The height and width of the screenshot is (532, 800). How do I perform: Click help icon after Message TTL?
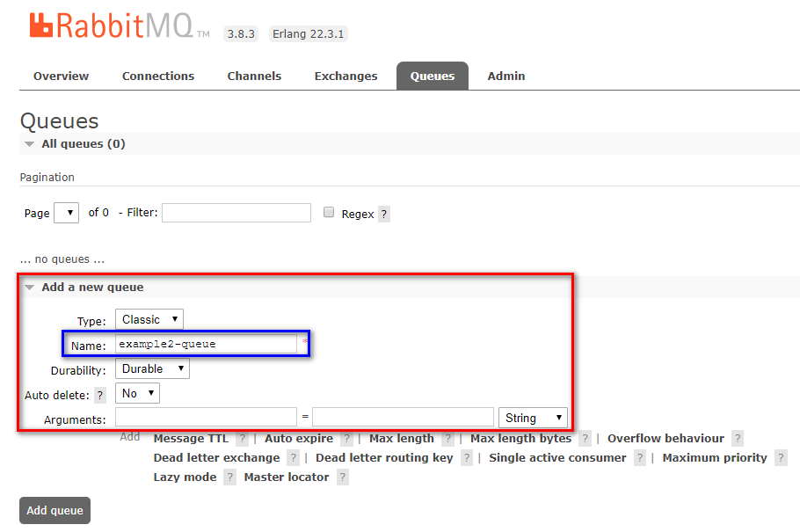242,439
